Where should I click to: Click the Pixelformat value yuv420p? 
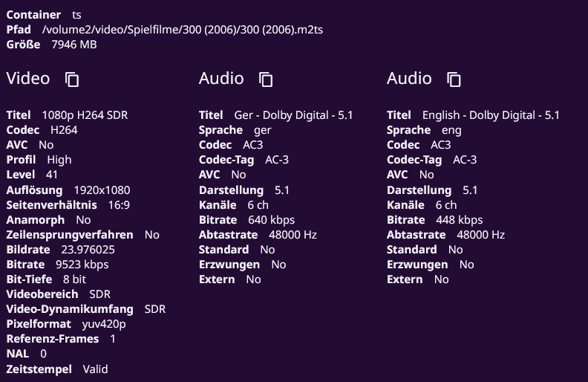[104, 324]
